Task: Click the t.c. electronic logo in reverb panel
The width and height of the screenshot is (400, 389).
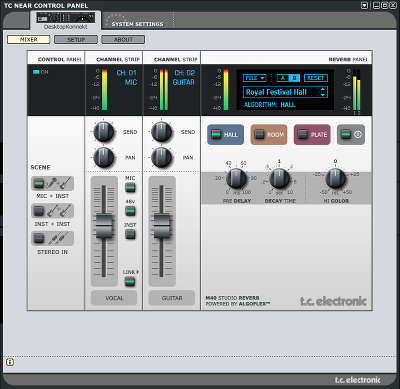Action: (333, 301)
